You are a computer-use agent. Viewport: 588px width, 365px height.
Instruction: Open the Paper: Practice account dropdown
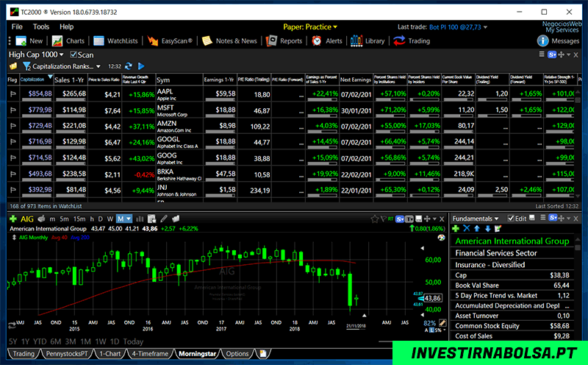(x=310, y=27)
